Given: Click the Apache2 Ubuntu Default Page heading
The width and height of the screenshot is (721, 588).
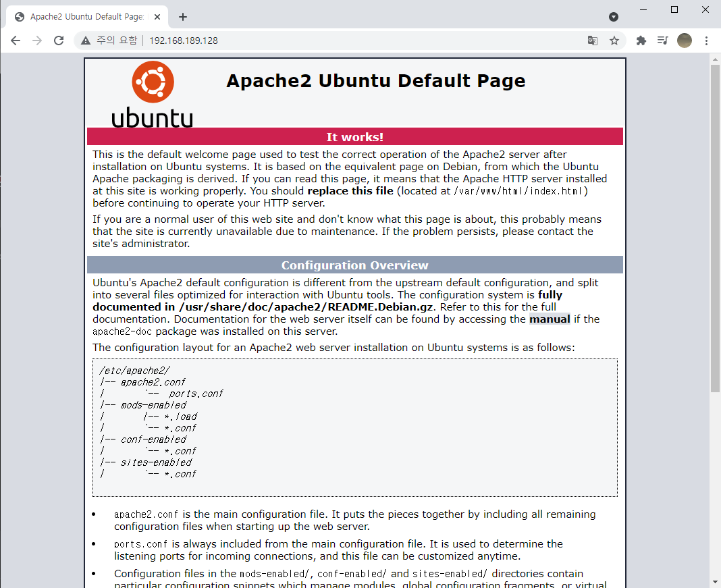Looking at the screenshot, I should [x=375, y=80].
